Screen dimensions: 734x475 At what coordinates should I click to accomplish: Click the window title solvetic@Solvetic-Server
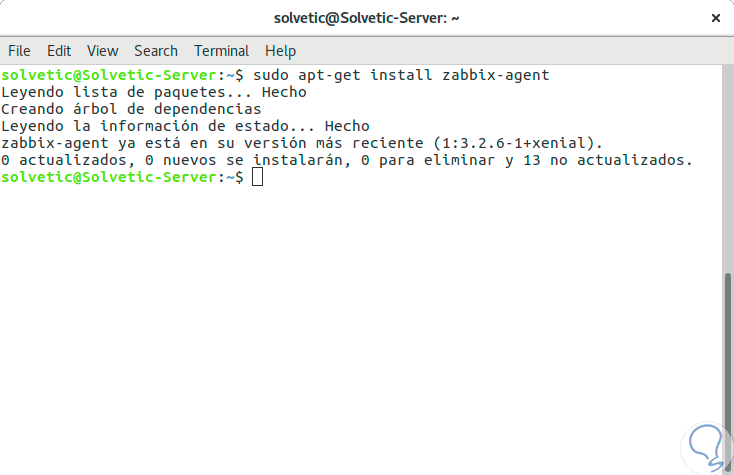click(367, 18)
